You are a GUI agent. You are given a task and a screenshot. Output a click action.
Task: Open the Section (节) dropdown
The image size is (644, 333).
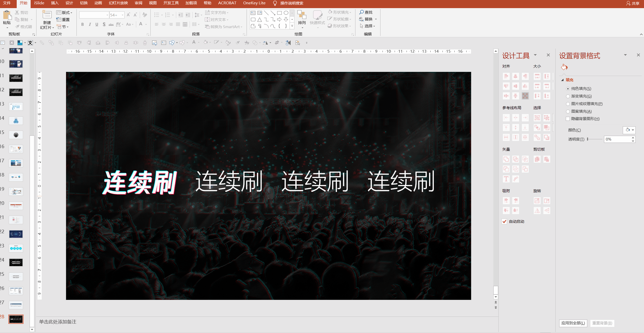click(x=63, y=27)
